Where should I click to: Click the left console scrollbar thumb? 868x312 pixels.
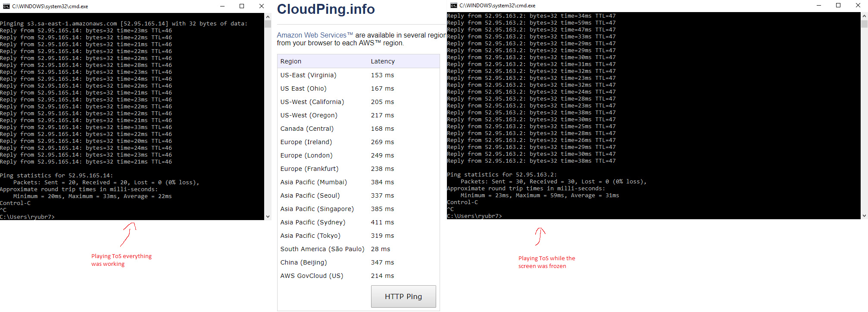click(268, 24)
